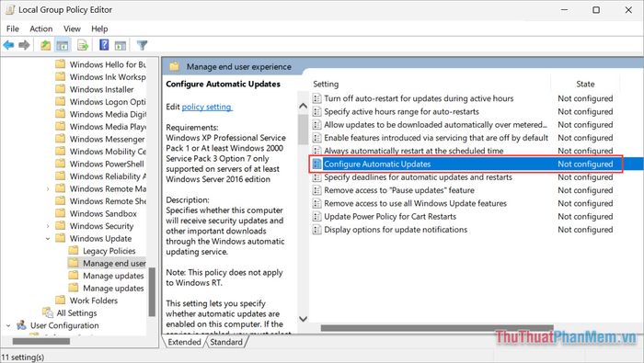Click the Windows PowerShell folder icon
Image resolution: width=644 pixels, height=363 pixels.
click(x=61, y=164)
